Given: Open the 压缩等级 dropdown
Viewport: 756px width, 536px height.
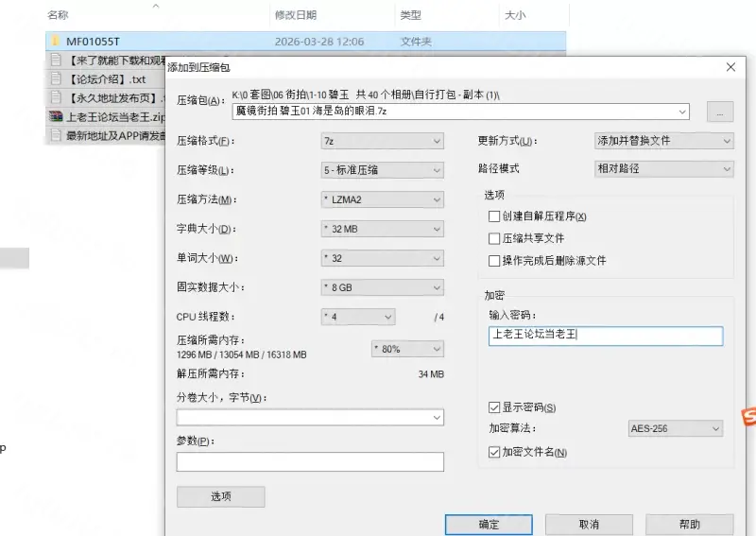Looking at the screenshot, I should click(x=383, y=170).
